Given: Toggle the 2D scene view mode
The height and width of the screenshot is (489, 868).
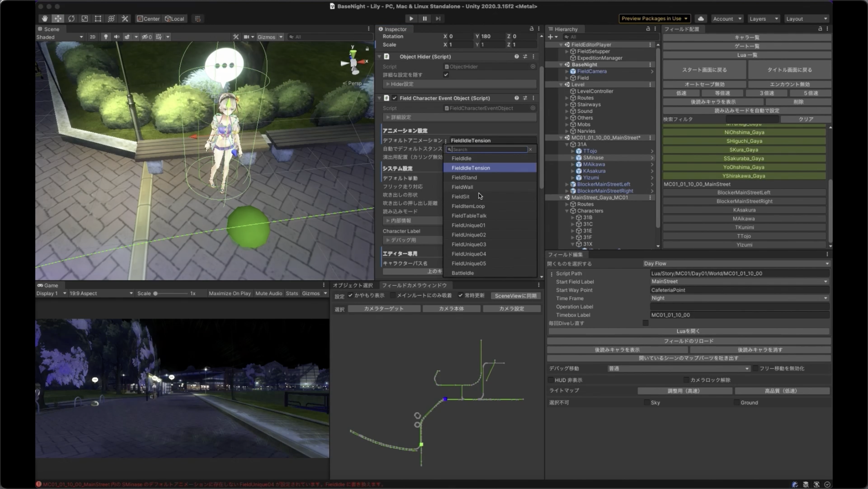Looking at the screenshot, I should pos(92,37).
